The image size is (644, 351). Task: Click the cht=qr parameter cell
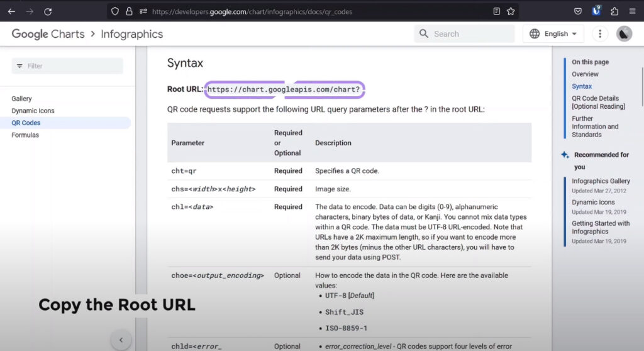coord(184,171)
